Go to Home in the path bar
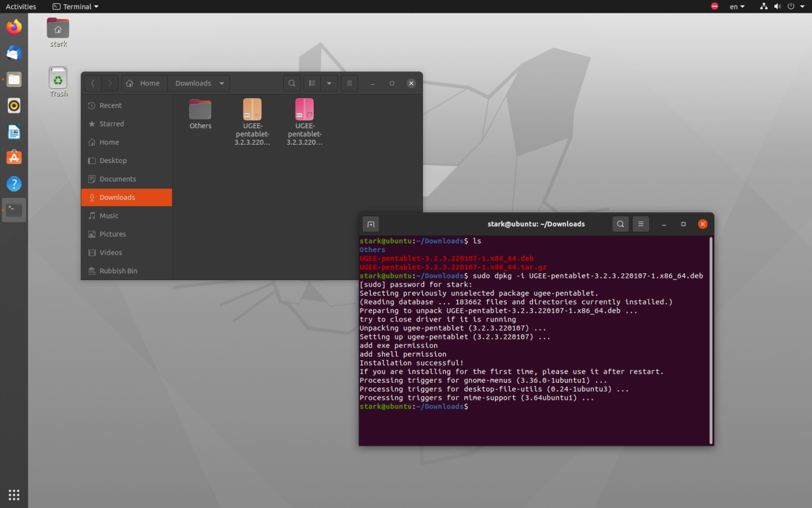 [144, 83]
